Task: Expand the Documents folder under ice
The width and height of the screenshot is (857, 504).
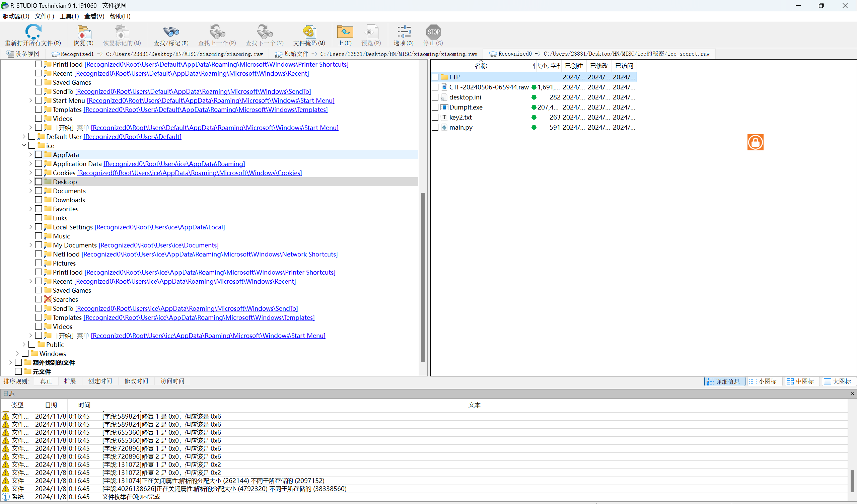Action: coord(30,191)
